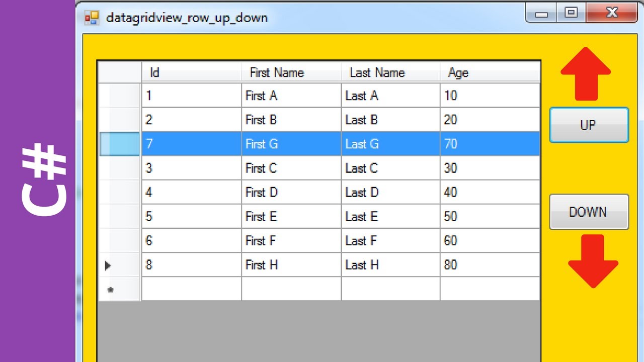Select the row header of row 4
This screenshot has height=362, width=644.
click(x=120, y=192)
